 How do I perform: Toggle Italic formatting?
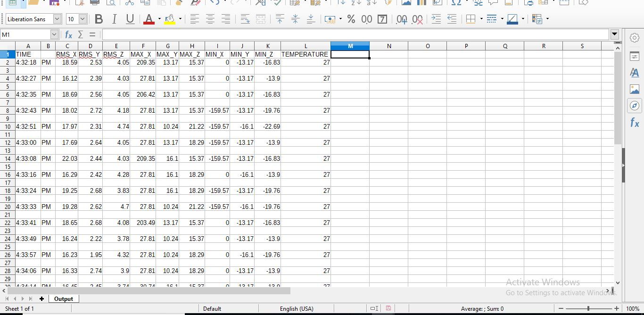click(114, 19)
